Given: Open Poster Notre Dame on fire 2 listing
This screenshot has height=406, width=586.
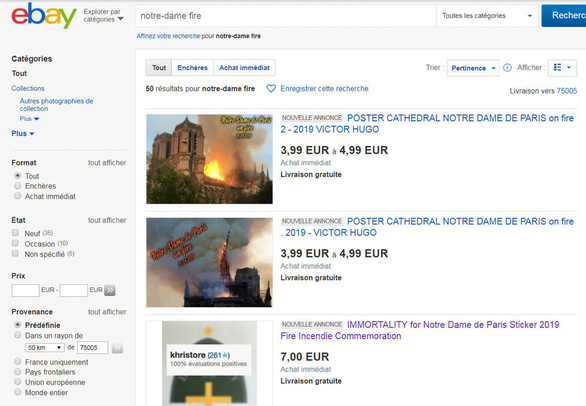Looking at the screenshot, I should (427, 124).
